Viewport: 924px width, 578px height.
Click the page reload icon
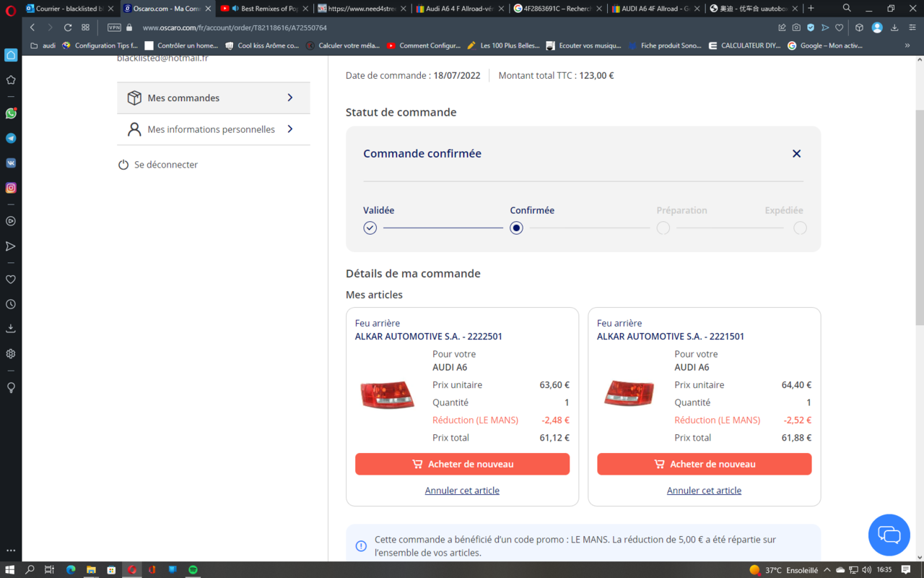tap(68, 27)
